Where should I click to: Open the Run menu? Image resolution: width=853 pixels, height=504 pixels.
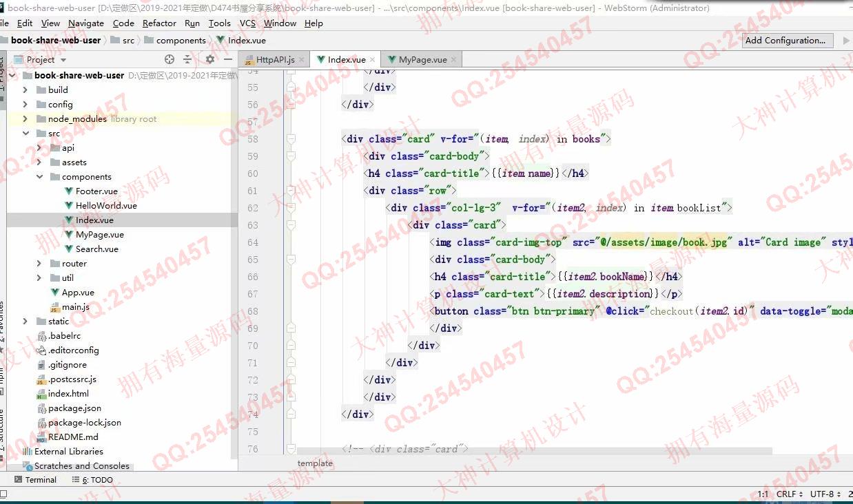pos(192,23)
